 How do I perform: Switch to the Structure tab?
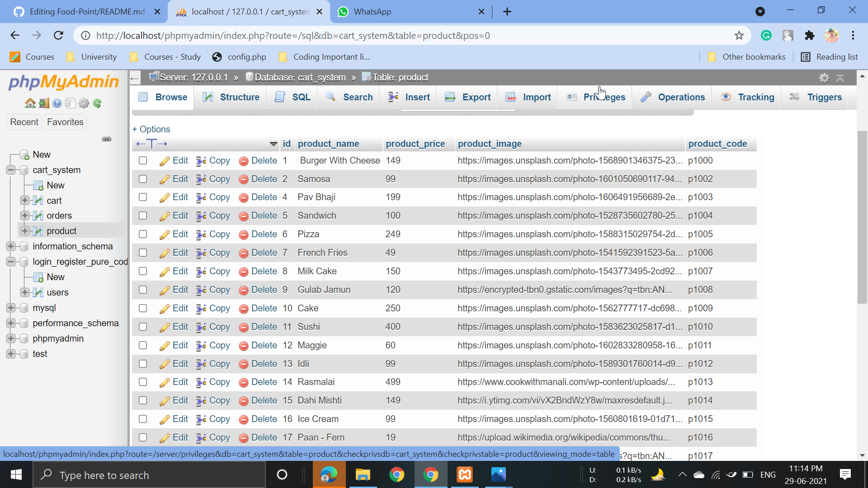pos(231,97)
